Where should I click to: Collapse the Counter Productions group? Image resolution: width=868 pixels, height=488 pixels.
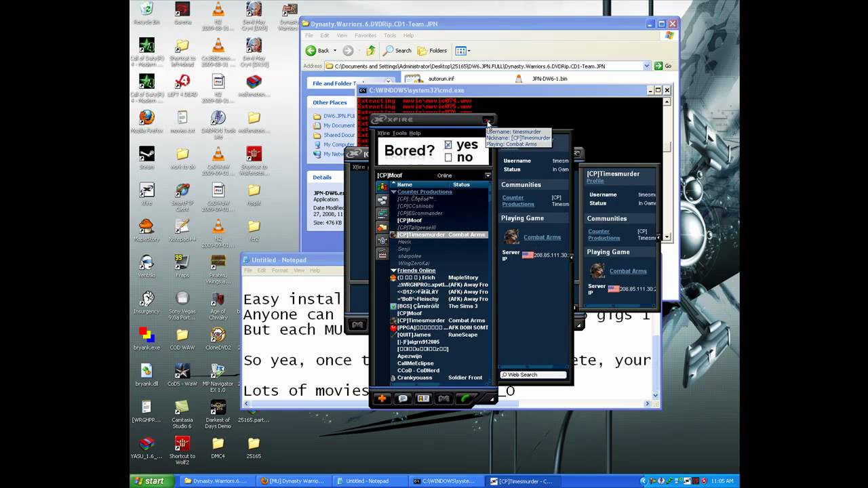pyautogui.click(x=393, y=192)
